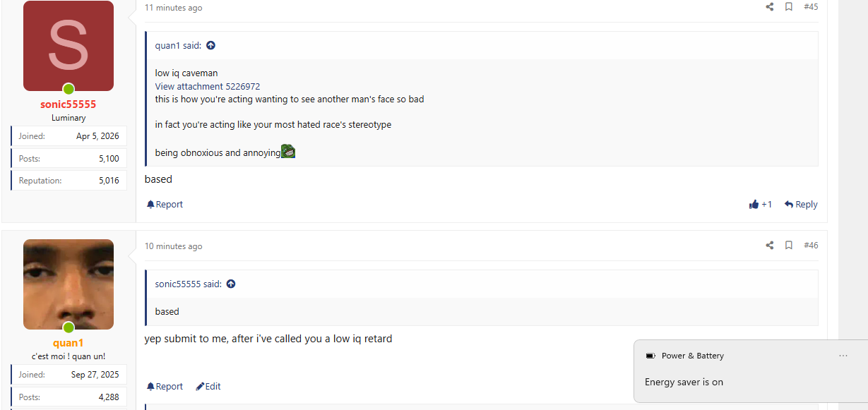Reply to sonic55555's post

click(801, 205)
